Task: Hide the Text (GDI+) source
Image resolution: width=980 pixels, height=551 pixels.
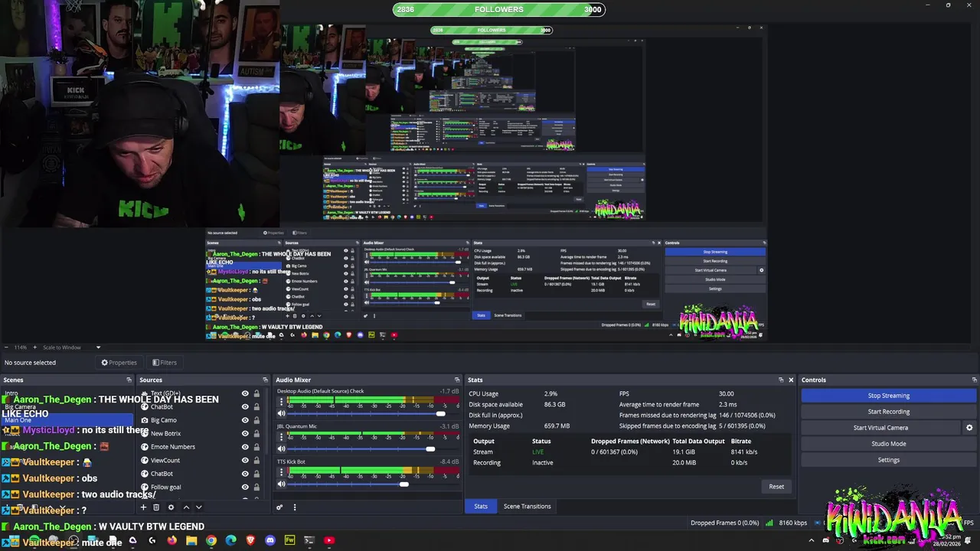Action: pyautogui.click(x=245, y=393)
